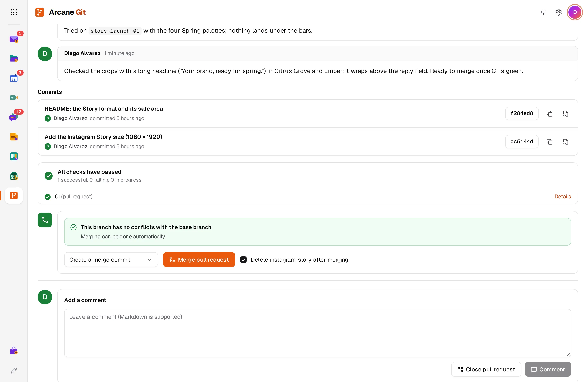
Task: Click the Arcane Git logo
Action: tap(60, 12)
